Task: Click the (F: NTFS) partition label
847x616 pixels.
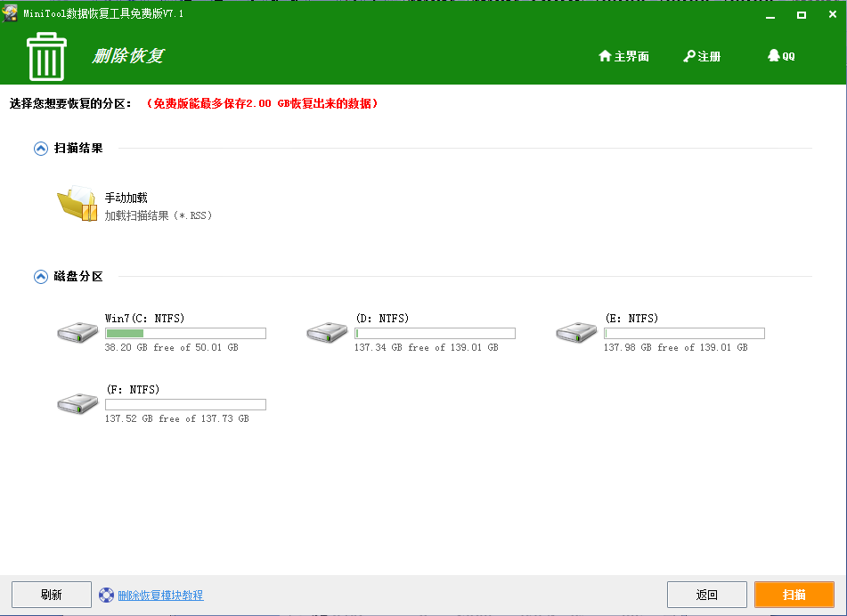Action: 133,389
